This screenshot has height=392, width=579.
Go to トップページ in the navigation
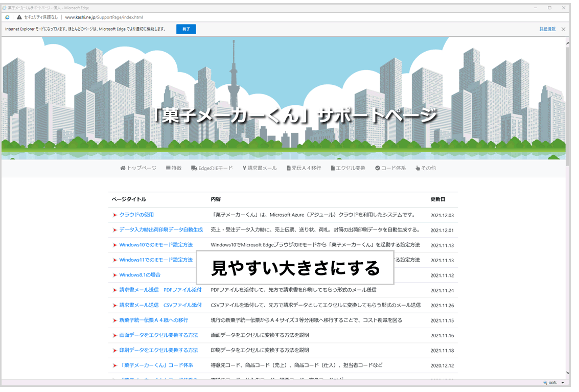(138, 168)
